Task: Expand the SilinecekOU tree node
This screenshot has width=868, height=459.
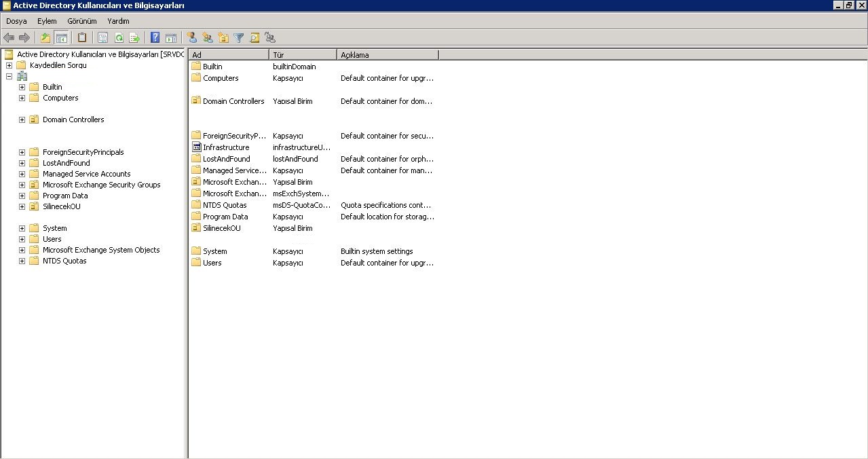Action: coord(22,206)
